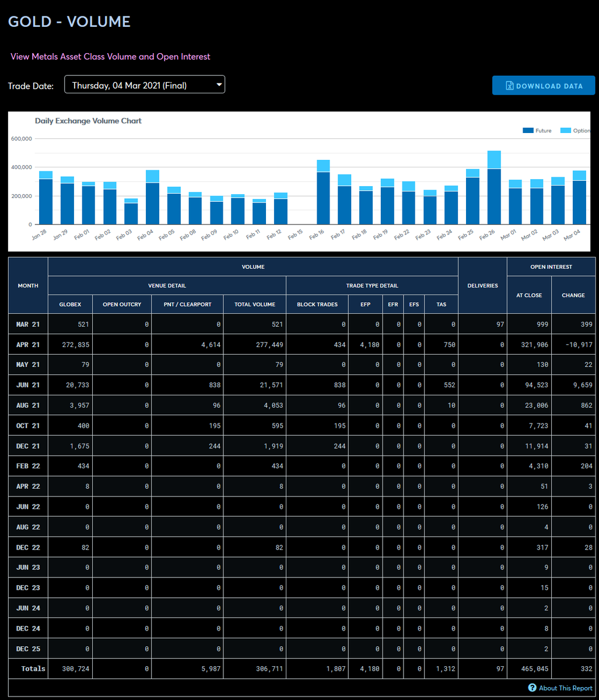Click the 306,711 total volume value

click(269, 668)
